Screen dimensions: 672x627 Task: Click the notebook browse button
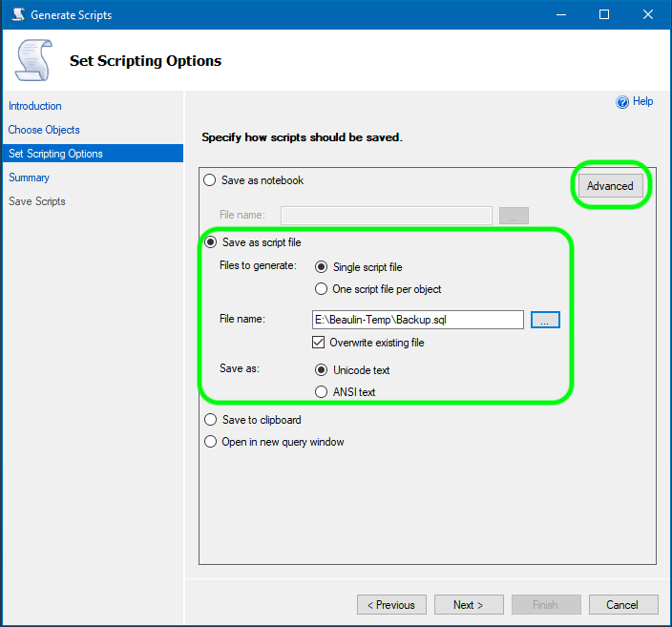[514, 216]
